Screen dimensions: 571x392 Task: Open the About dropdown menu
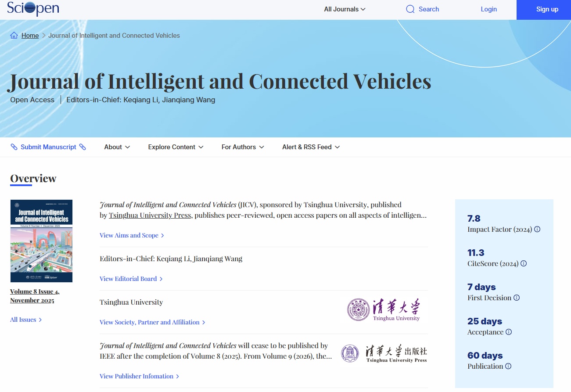point(117,147)
